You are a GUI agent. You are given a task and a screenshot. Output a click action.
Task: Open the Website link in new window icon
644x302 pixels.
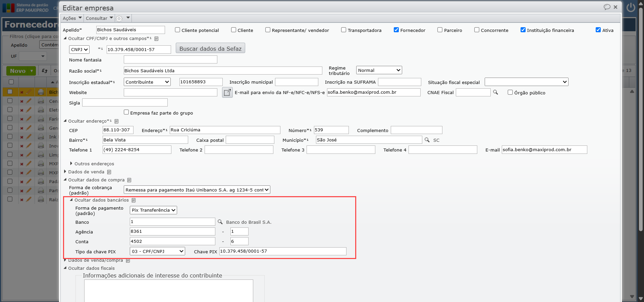227,92
